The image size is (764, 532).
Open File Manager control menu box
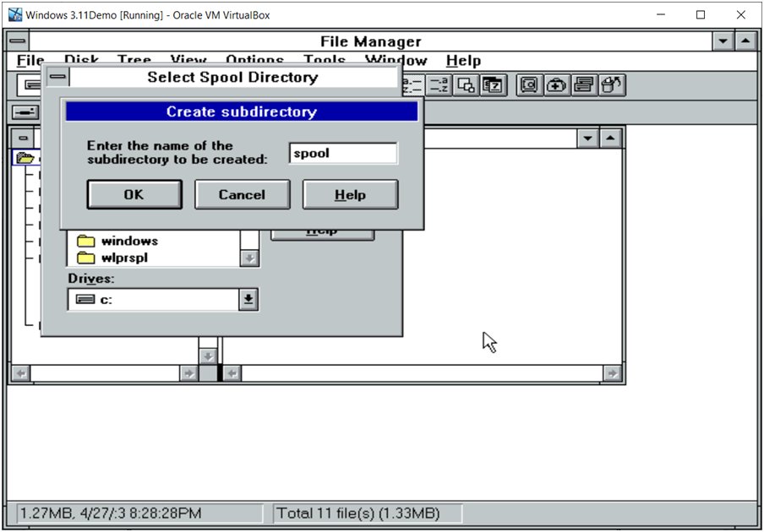point(18,41)
